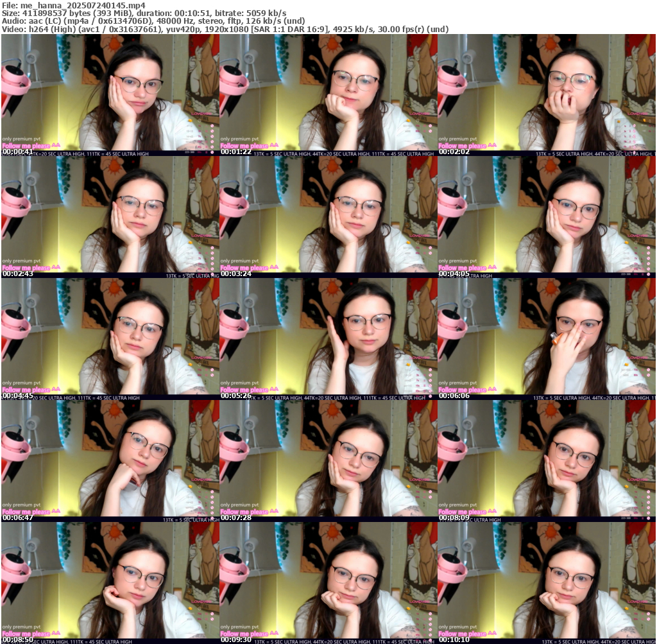This screenshot has height=644, width=657.
Task: Open the 00:08:50 frame
Action: pos(110,583)
